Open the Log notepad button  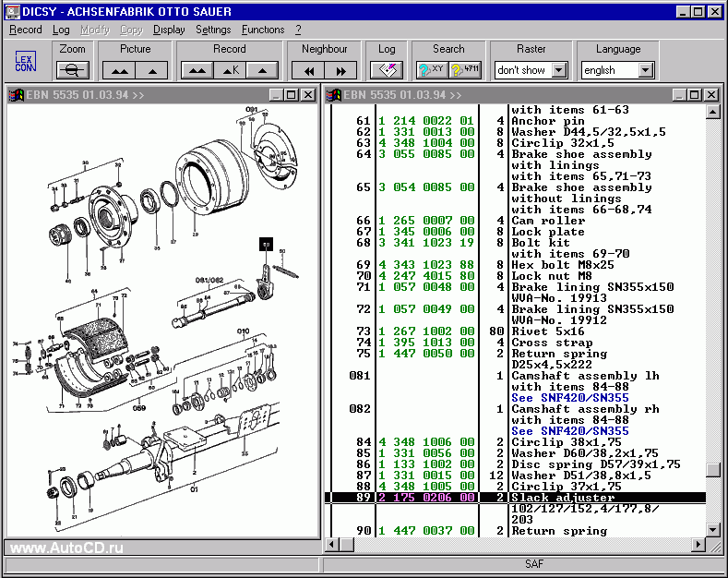(x=387, y=70)
